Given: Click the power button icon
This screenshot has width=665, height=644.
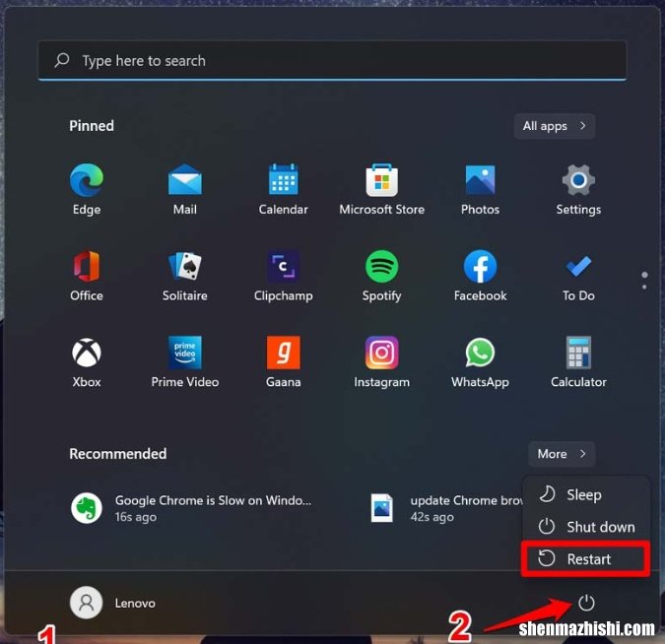Looking at the screenshot, I should (586, 603).
